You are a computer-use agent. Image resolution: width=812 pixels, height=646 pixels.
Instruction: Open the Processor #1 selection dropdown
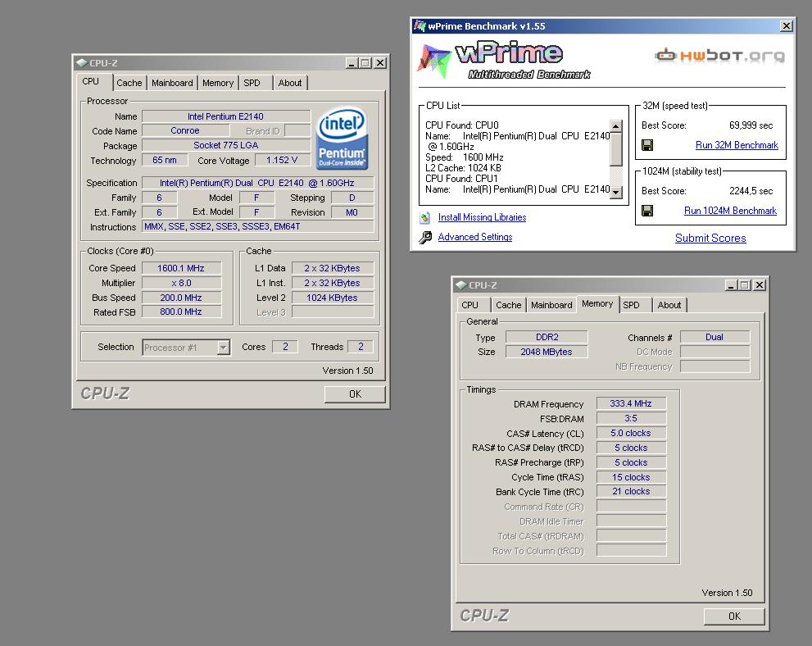point(223,347)
